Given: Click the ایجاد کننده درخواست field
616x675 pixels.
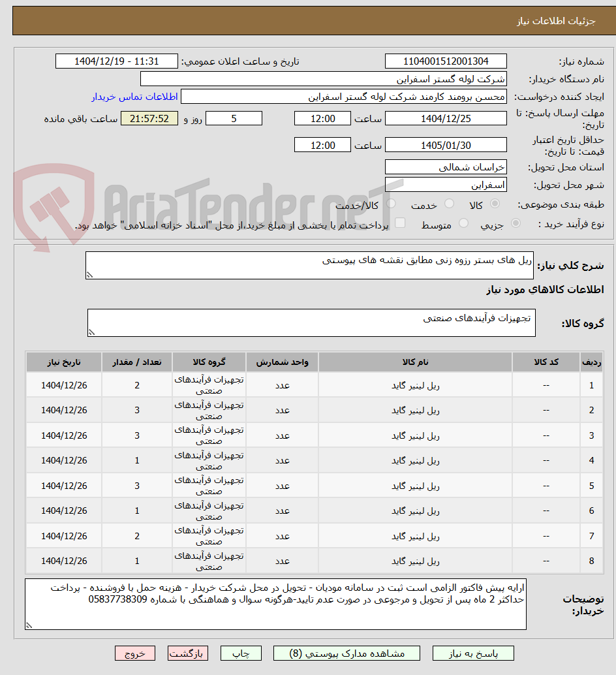Looking at the screenshot, I should click(x=344, y=97).
